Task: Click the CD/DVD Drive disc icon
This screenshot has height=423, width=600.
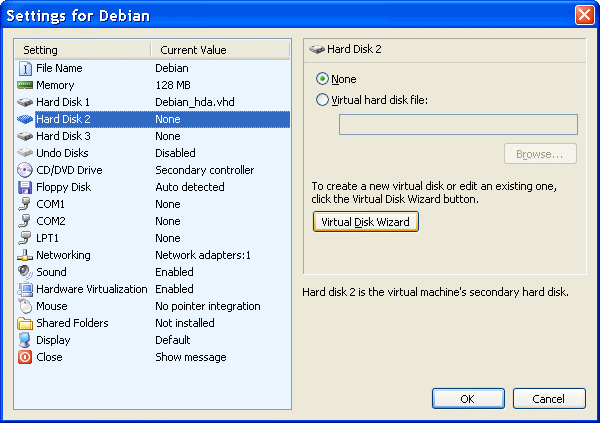Action: click(25, 170)
